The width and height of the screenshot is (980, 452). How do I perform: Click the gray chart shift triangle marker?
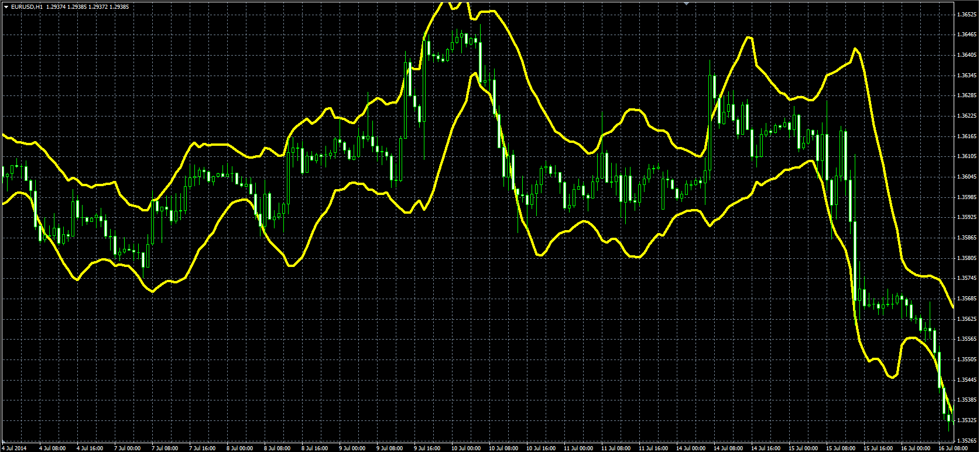coord(686,3)
